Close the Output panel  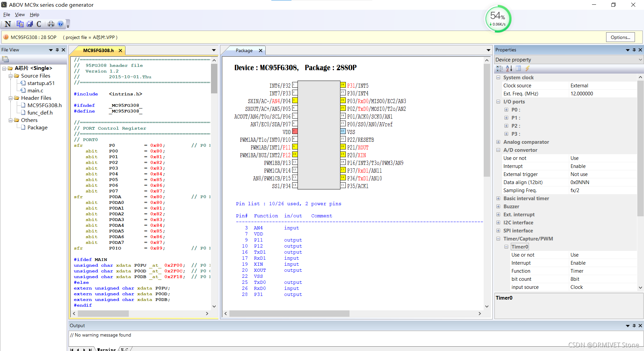point(640,325)
